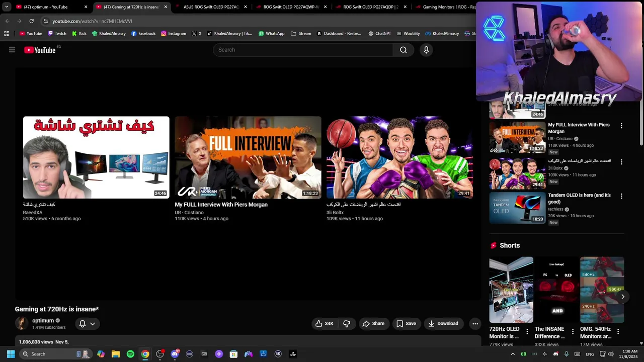Image resolution: width=644 pixels, height=362 pixels.
Task: Open options menu for OMG. 540Hz short
Action: [618, 332]
